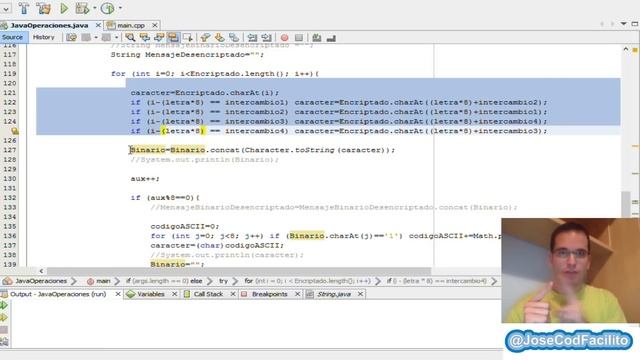
Task: Click the Find Selection magnifier icon
Action: click(x=130, y=38)
